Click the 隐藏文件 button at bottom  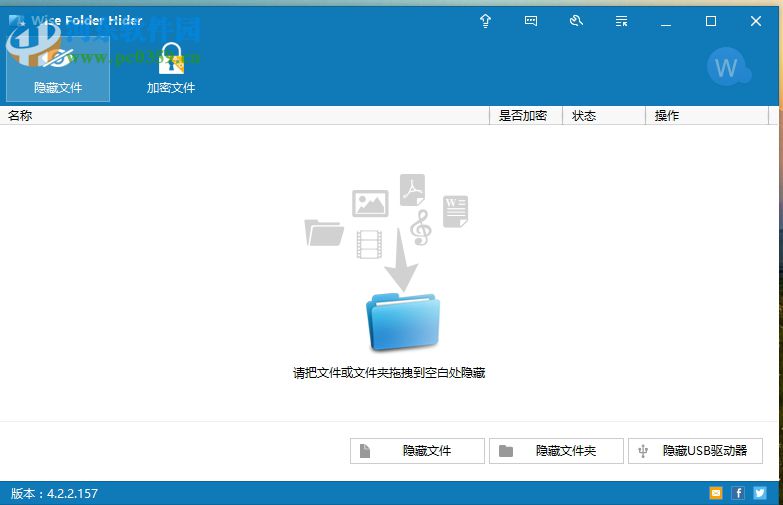417,451
